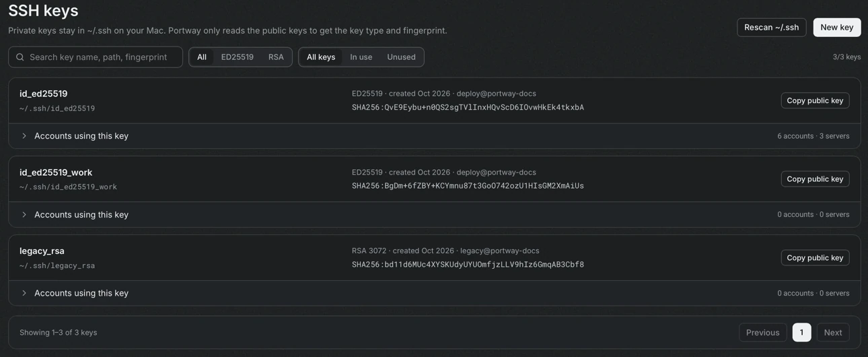Click the 3/3 keys counter

846,57
